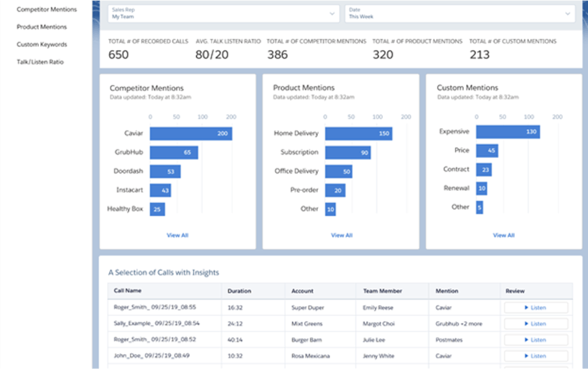Image resolution: width=588 pixels, height=369 pixels.
Task: Go to Custom Keywords section
Action: (41, 44)
